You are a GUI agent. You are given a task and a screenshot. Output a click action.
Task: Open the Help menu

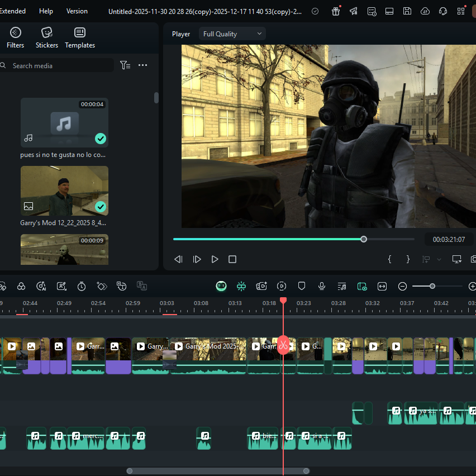click(x=46, y=11)
